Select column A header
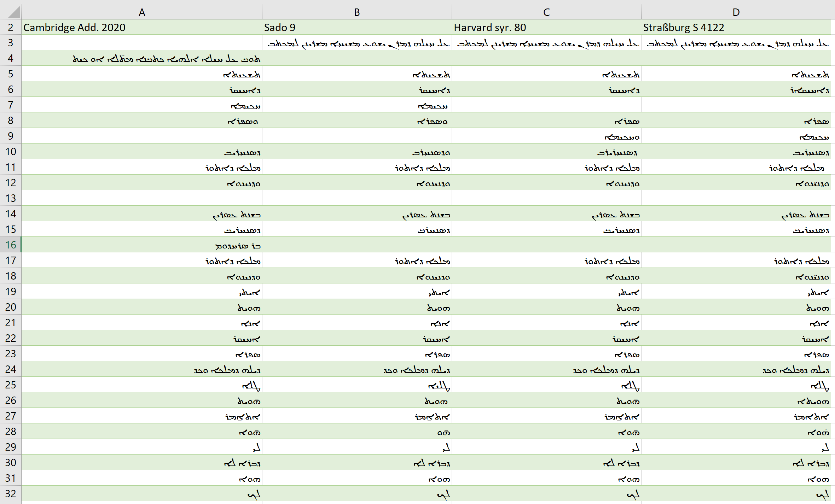The image size is (835, 504). pyautogui.click(x=142, y=12)
